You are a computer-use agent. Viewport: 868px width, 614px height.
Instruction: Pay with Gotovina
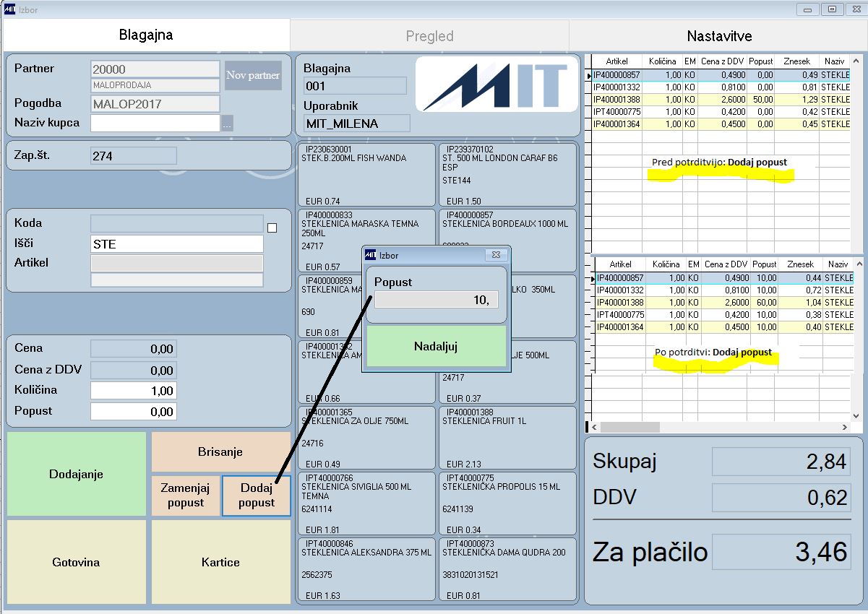pyautogui.click(x=76, y=562)
